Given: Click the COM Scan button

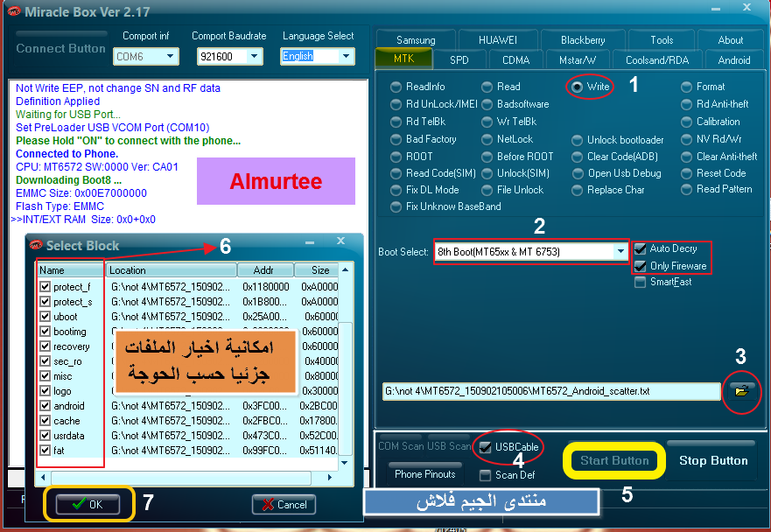Looking at the screenshot, I should click(x=400, y=446).
